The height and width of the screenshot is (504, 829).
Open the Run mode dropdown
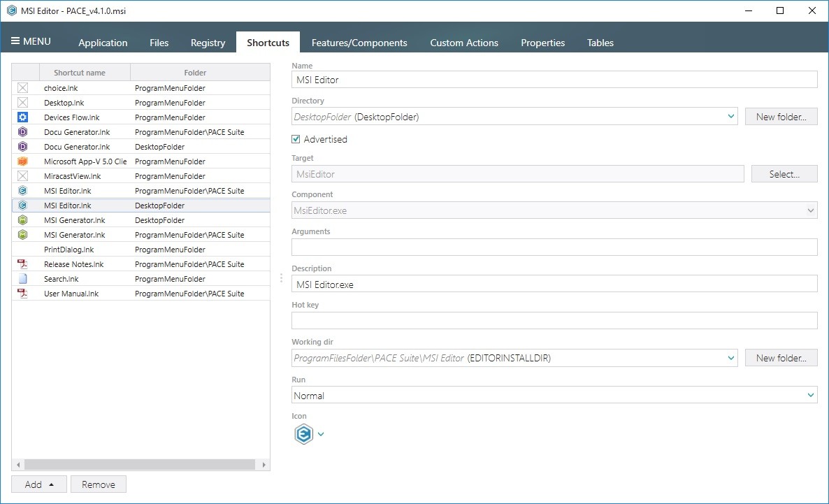click(x=811, y=395)
